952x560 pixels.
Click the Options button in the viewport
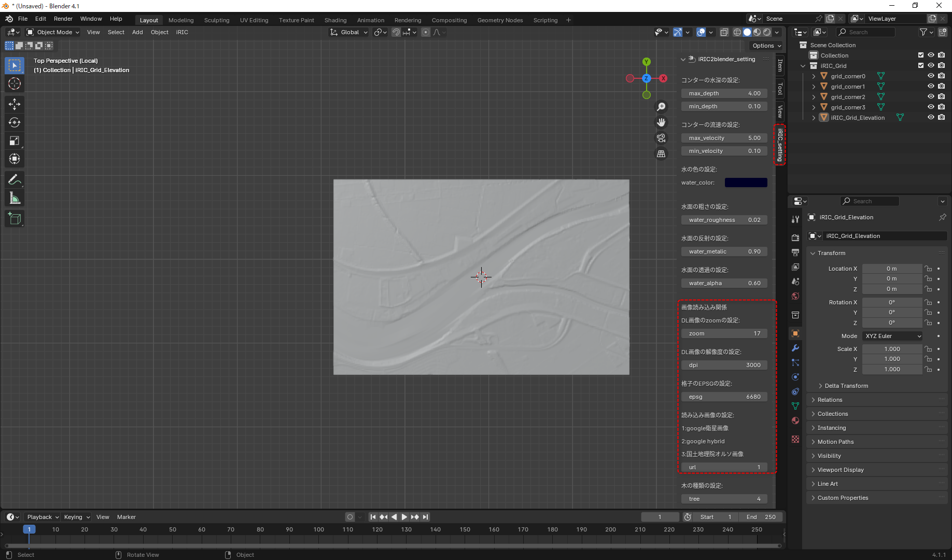pos(766,46)
